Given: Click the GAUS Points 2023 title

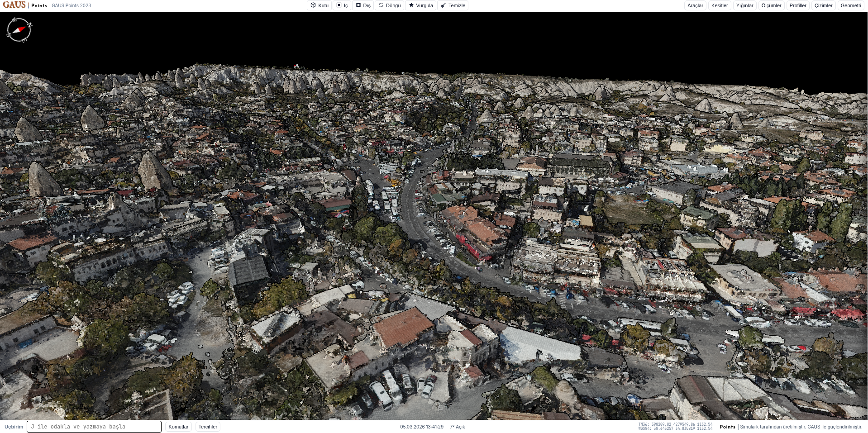Looking at the screenshot, I should click(x=71, y=5).
